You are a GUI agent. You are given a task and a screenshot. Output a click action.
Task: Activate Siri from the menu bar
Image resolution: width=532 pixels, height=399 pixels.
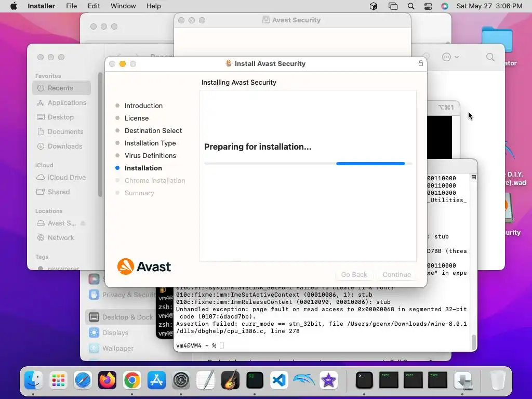(445, 6)
